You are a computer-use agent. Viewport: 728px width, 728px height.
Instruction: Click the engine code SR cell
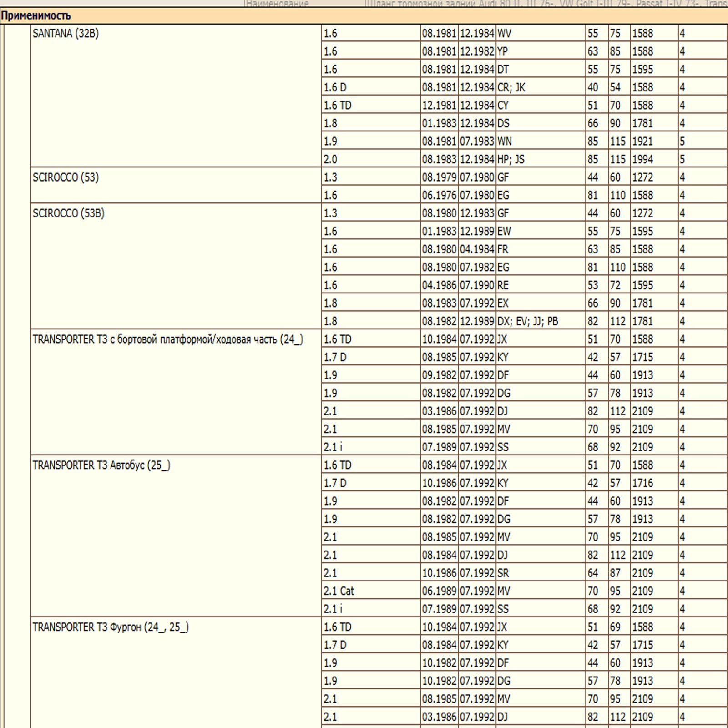point(541,573)
